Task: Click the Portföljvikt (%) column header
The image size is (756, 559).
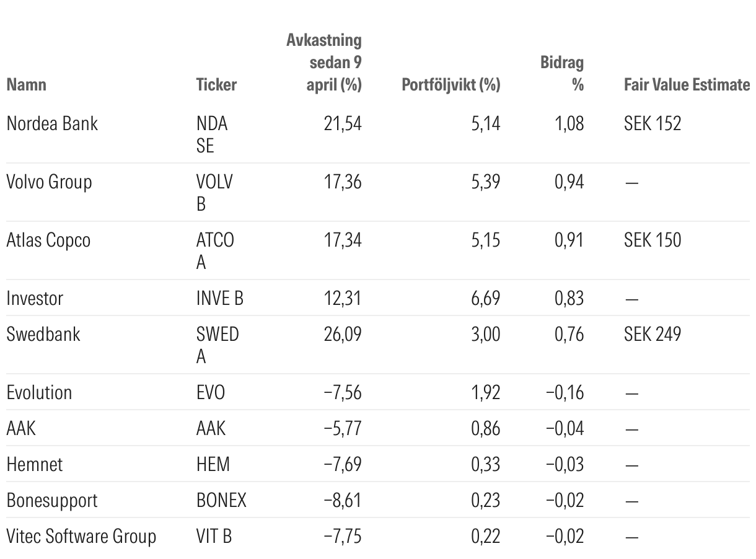Action: pos(451,84)
